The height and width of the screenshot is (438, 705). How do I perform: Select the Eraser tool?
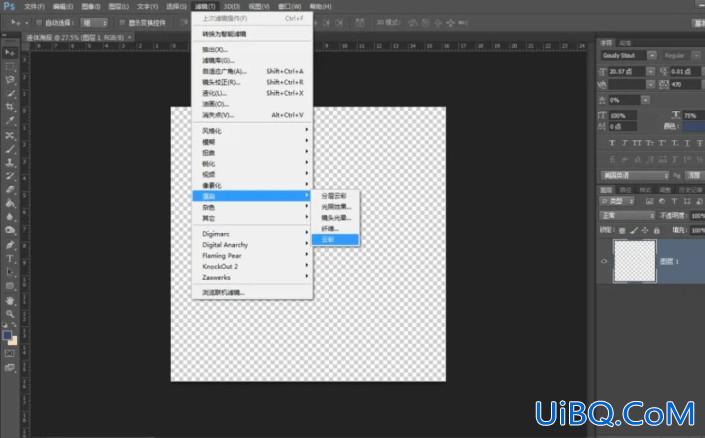(x=9, y=189)
